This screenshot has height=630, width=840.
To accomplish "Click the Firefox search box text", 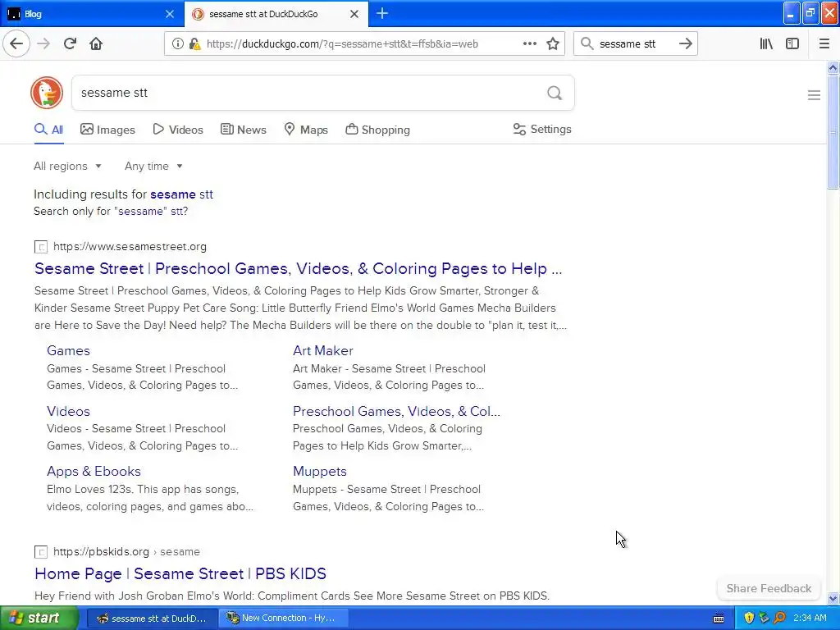I will (628, 44).
